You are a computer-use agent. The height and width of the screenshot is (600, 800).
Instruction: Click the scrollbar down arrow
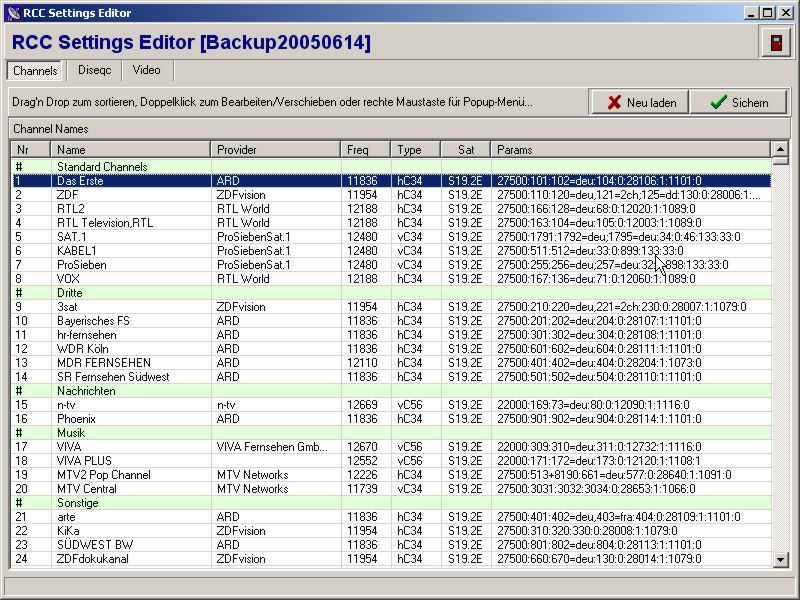780,560
